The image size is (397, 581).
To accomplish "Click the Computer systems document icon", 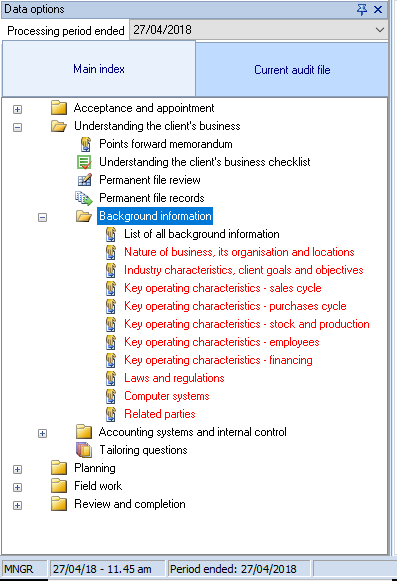I will pyautogui.click(x=111, y=396).
